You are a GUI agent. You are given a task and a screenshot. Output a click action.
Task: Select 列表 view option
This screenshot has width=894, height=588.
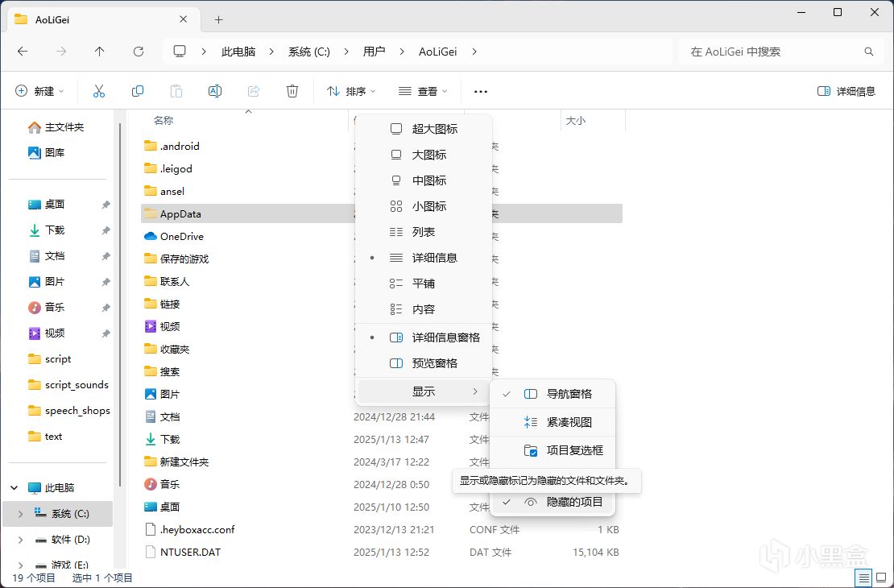coord(424,231)
